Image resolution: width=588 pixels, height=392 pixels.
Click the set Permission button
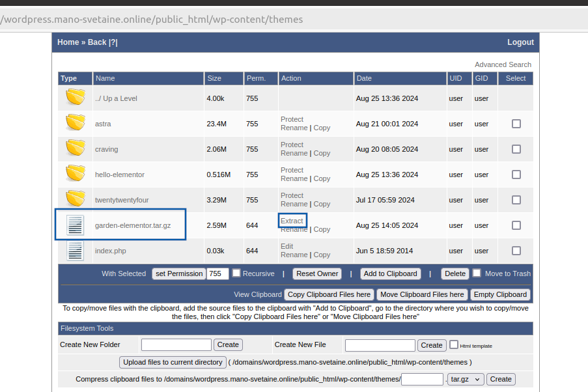pyautogui.click(x=179, y=274)
